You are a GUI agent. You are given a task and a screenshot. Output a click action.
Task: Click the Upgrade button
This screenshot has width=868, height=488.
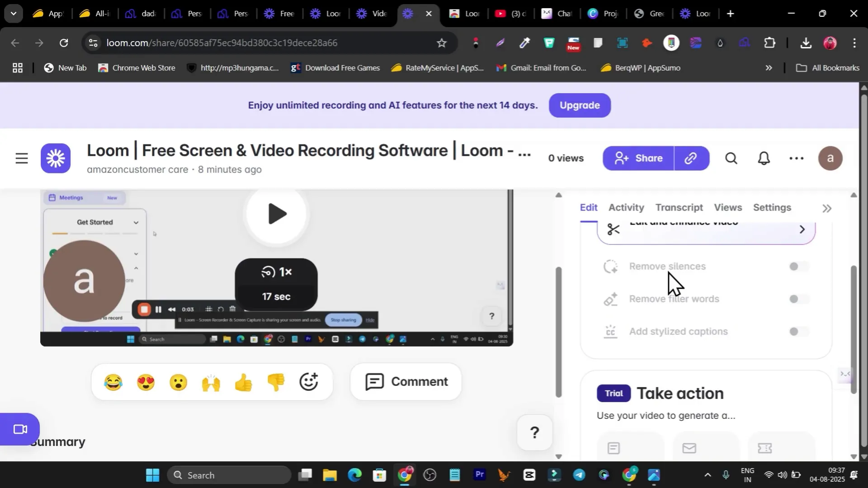click(580, 105)
